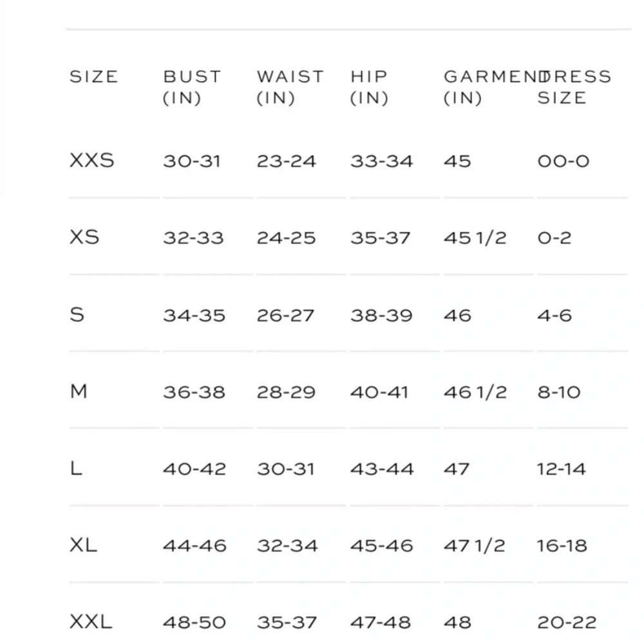Select the XXL size row label
Viewport: 644px width, 644px height.
pos(91,622)
